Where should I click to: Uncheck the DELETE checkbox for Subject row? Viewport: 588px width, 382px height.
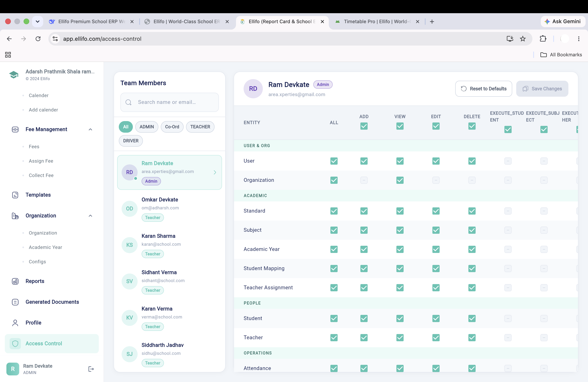pos(472,230)
